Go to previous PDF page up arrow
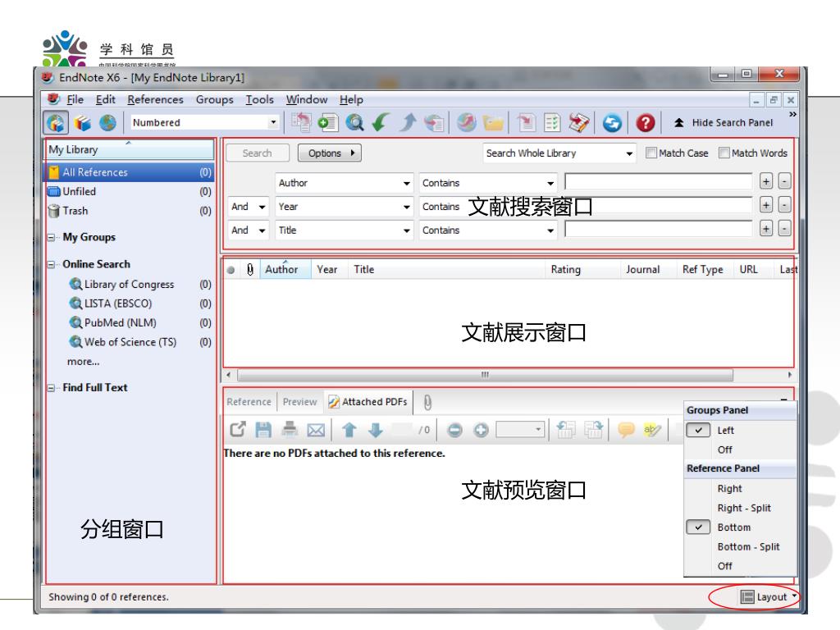The image size is (840, 630). [x=349, y=430]
